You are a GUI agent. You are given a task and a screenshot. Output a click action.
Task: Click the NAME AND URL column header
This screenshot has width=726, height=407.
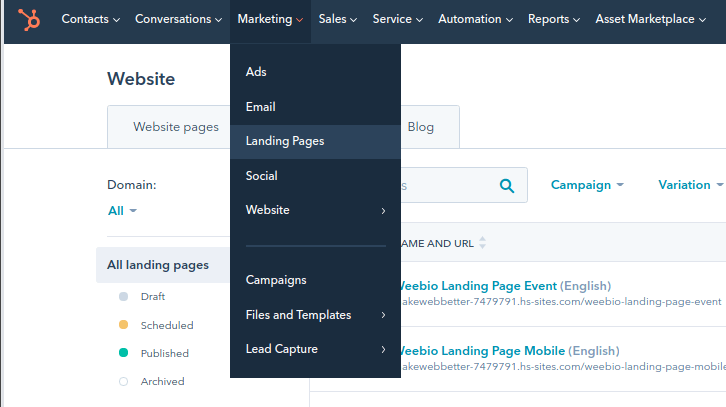pyautogui.click(x=438, y=244)
